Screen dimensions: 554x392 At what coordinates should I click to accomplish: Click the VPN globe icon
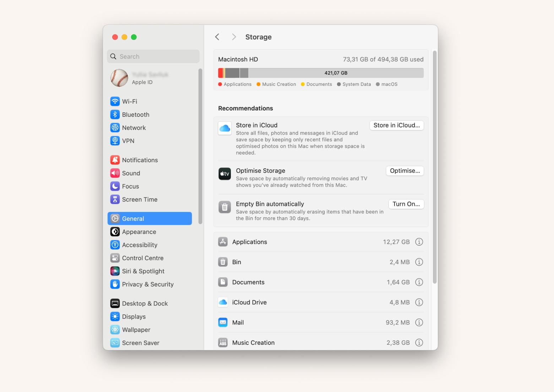115,141
